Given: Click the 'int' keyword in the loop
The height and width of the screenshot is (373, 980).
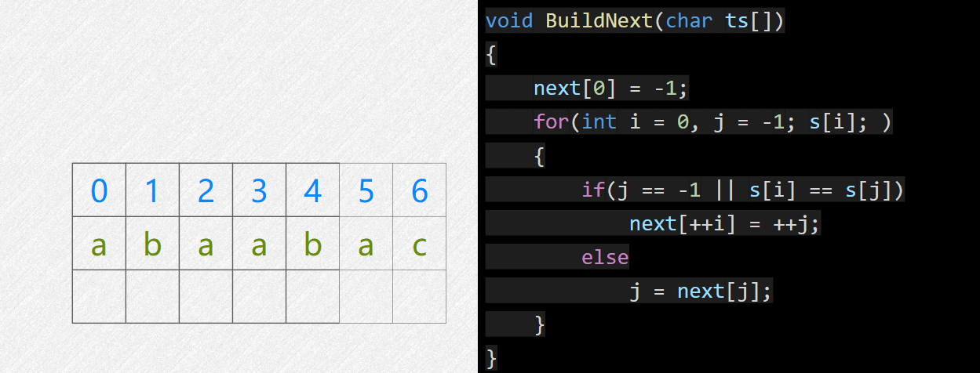Looking at the screenshot, I should coord(599,121).
